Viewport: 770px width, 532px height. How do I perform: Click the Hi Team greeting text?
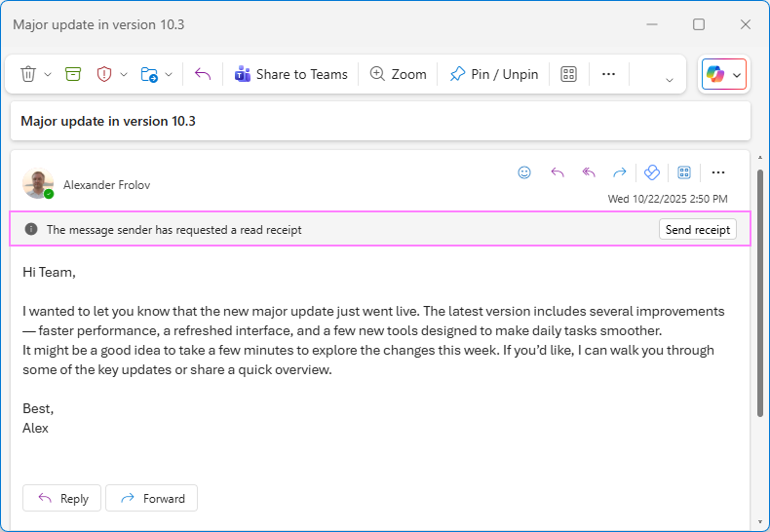pyautogui.click(x=49, y=272)
